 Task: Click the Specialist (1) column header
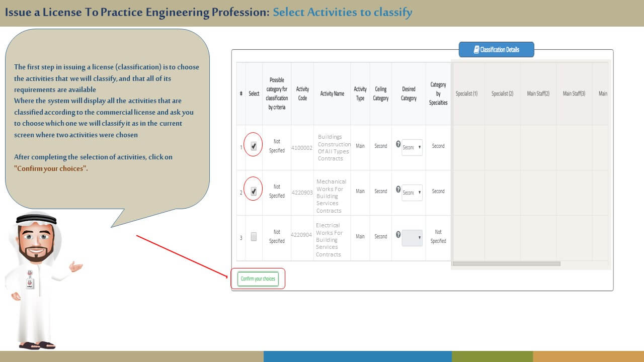point(466,94)
